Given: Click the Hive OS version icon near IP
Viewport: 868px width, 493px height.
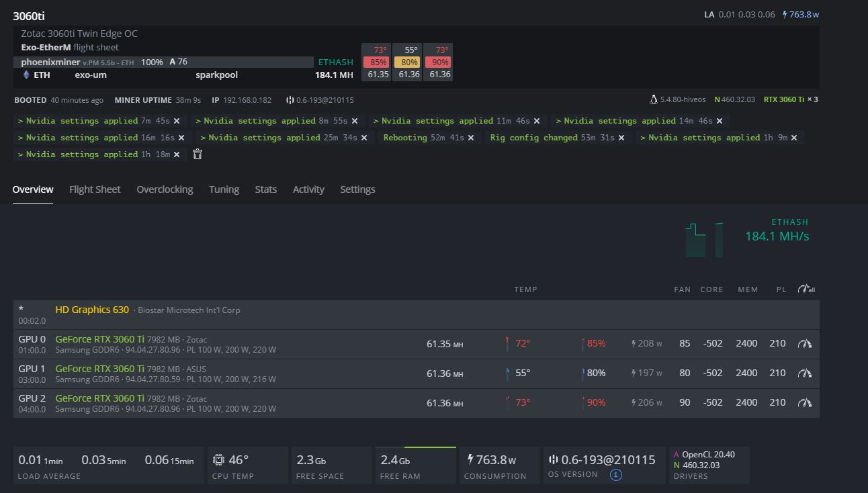Looking at the screenshot, I should click(x=290, y=100).
